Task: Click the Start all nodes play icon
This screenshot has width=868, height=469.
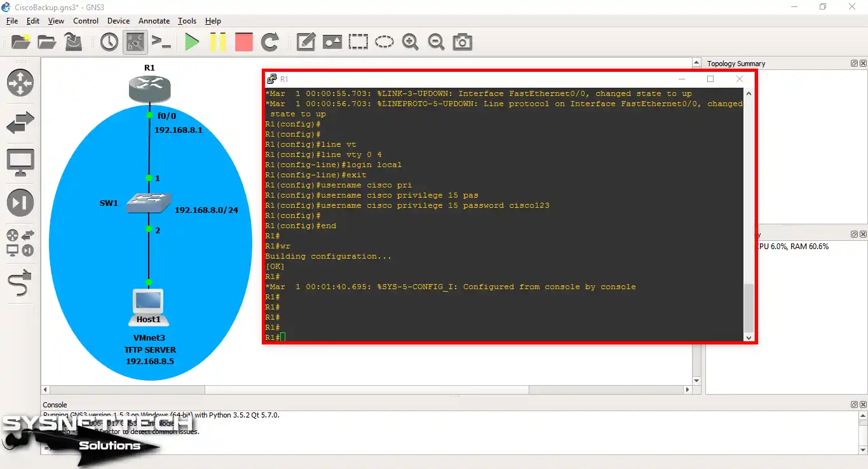Action: click(192, 43)
